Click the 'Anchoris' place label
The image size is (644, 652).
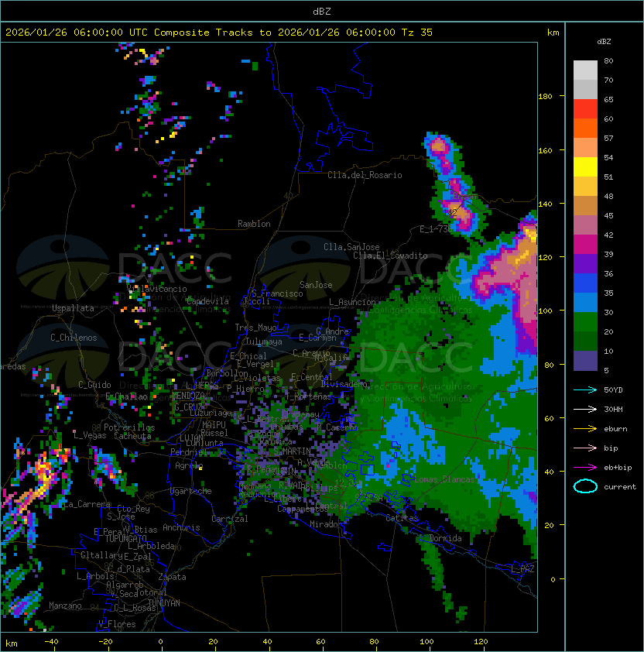(x=181, y=527)
